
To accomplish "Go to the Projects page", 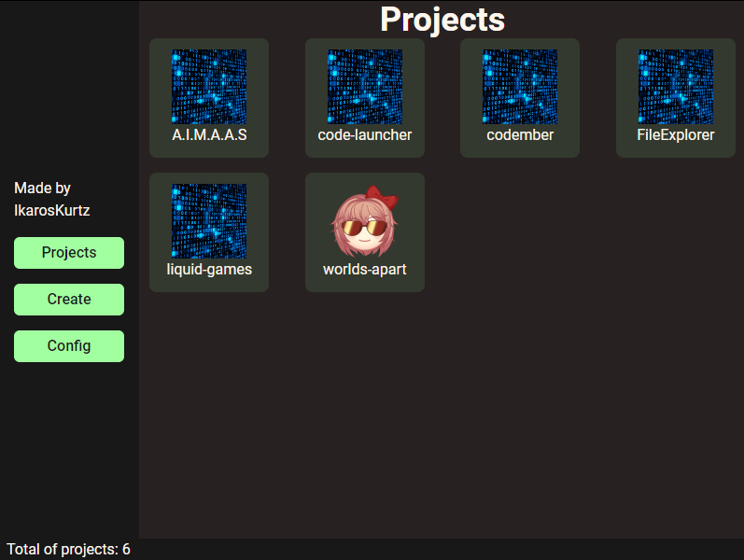I will [69, 253].
